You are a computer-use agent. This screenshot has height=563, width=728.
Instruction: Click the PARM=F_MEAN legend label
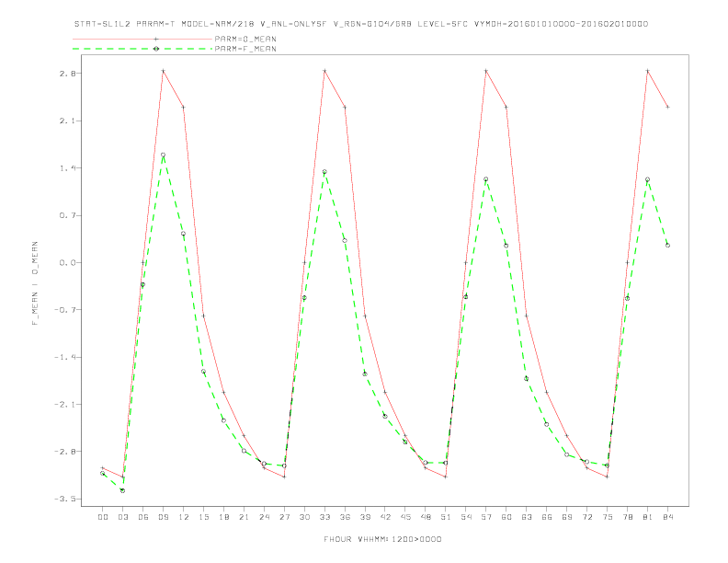(245, 49)
